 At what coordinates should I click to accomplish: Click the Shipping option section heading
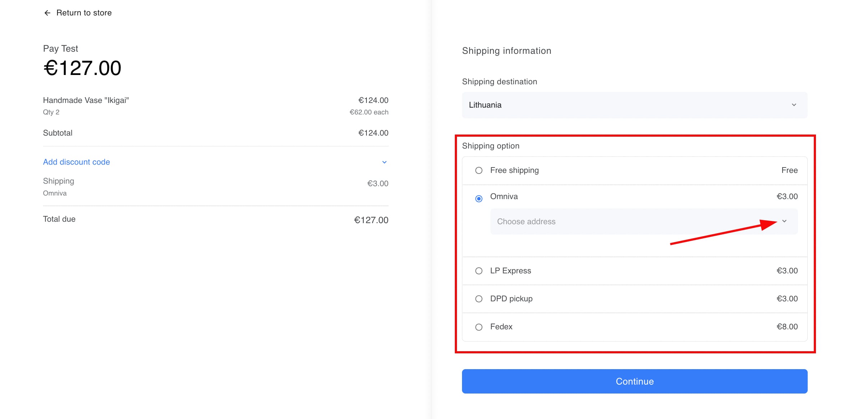[491, 146]
